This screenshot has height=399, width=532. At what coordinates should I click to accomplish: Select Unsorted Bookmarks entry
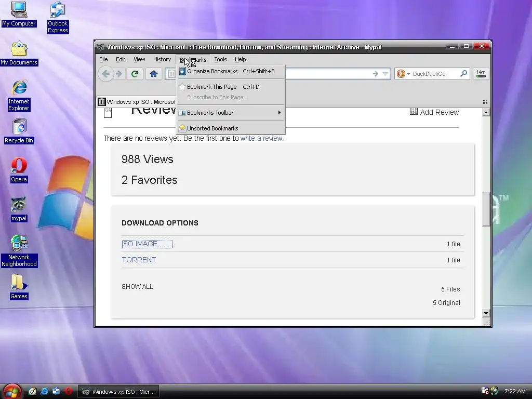tap(231, 128)
